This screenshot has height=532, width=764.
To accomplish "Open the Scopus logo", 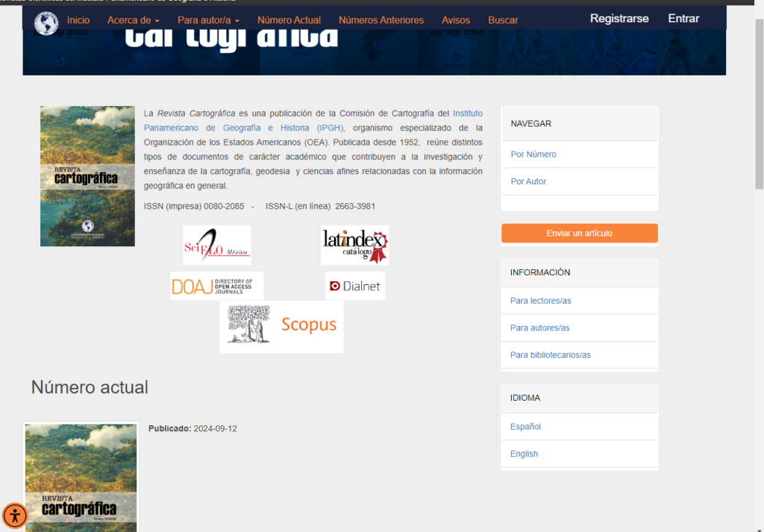I will pos(281,326).
